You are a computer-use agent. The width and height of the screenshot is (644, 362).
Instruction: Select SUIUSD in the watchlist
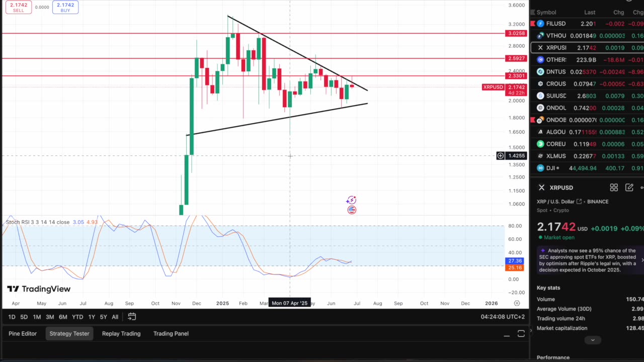click(587, 96)
